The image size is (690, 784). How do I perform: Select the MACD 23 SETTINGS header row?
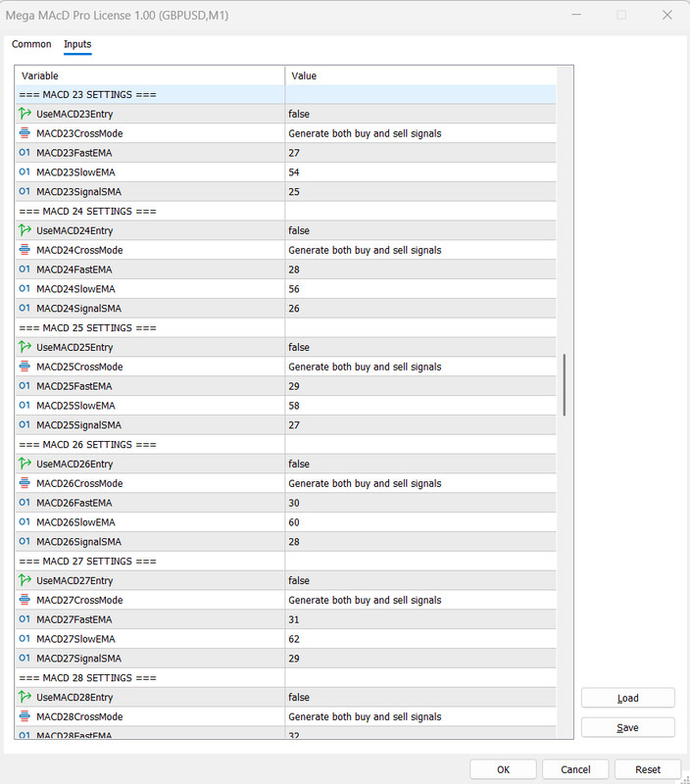pyautogui.click(x=285, y=94)
